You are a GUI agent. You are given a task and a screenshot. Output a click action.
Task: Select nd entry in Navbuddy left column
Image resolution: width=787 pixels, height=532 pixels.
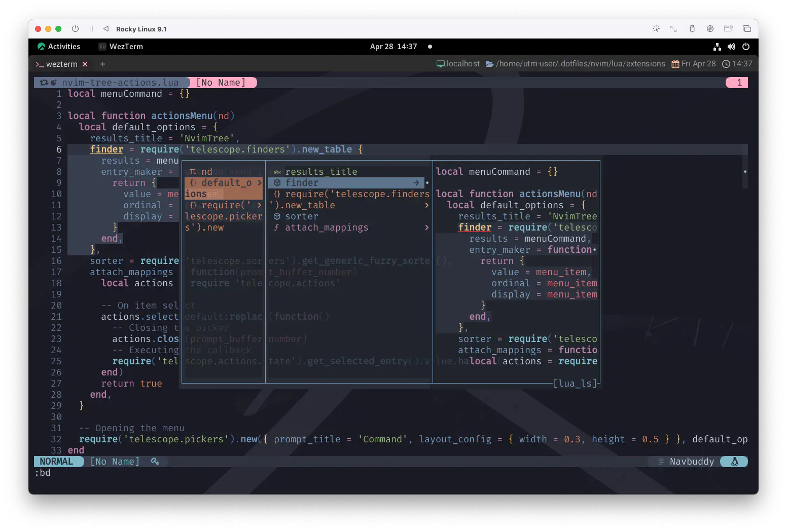coord(207,172)
